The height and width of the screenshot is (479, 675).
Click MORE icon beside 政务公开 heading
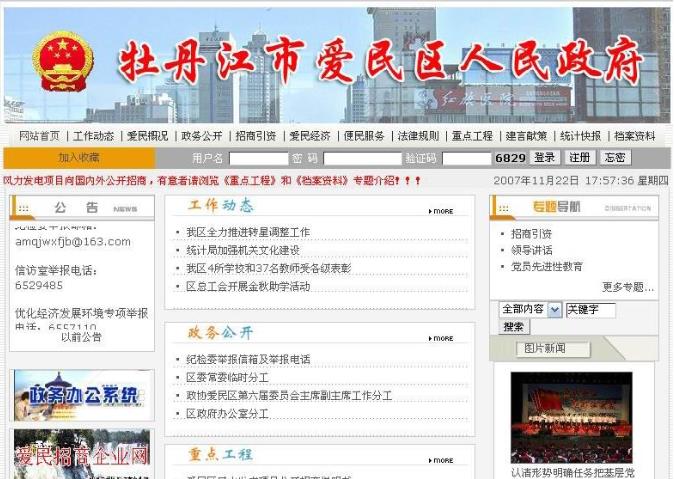pos(441,338)
